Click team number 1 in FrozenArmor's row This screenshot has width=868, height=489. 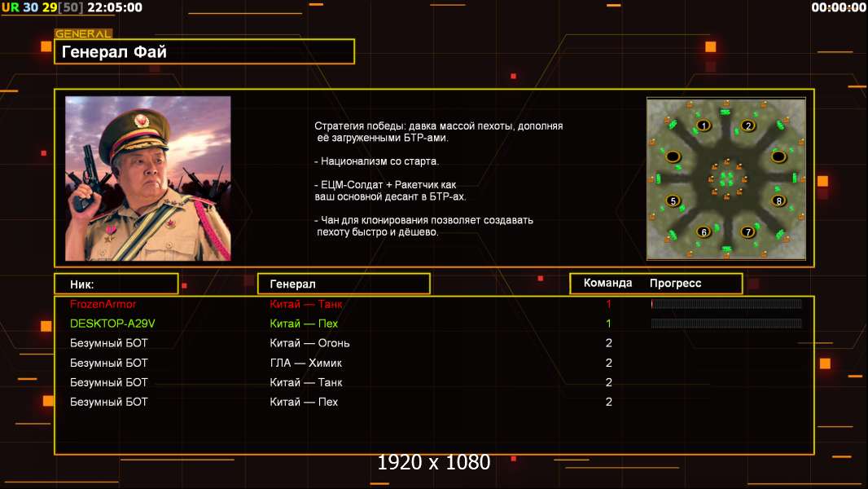(608, 304)
